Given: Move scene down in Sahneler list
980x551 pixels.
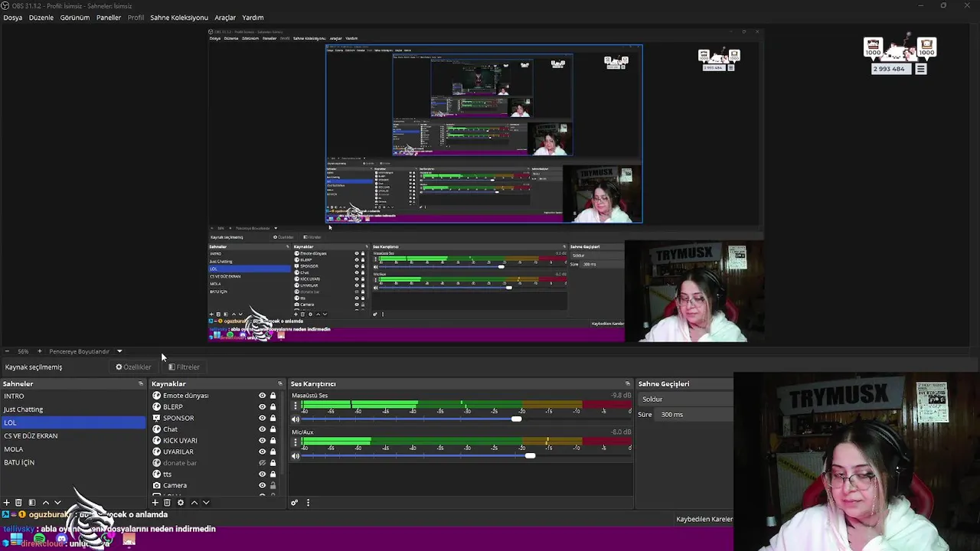Looking at the screenshot, I should 57,503.
